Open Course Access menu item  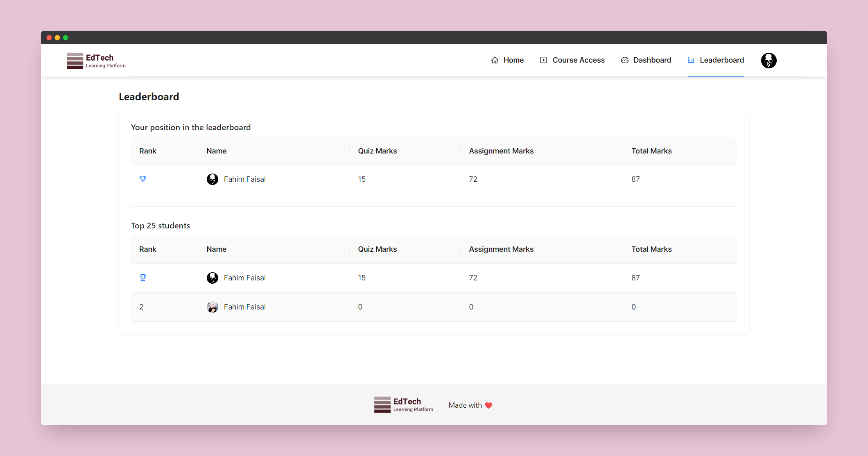point(578,60)
